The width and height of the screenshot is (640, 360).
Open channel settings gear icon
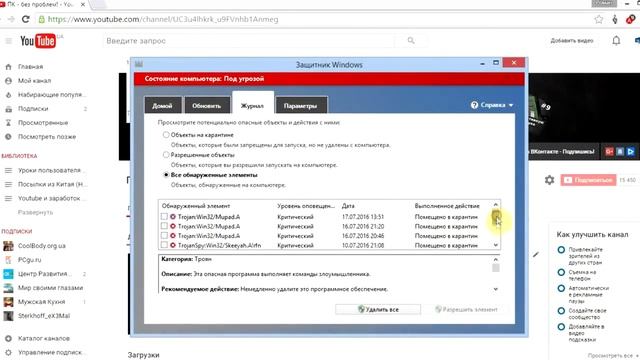(549, 180)
